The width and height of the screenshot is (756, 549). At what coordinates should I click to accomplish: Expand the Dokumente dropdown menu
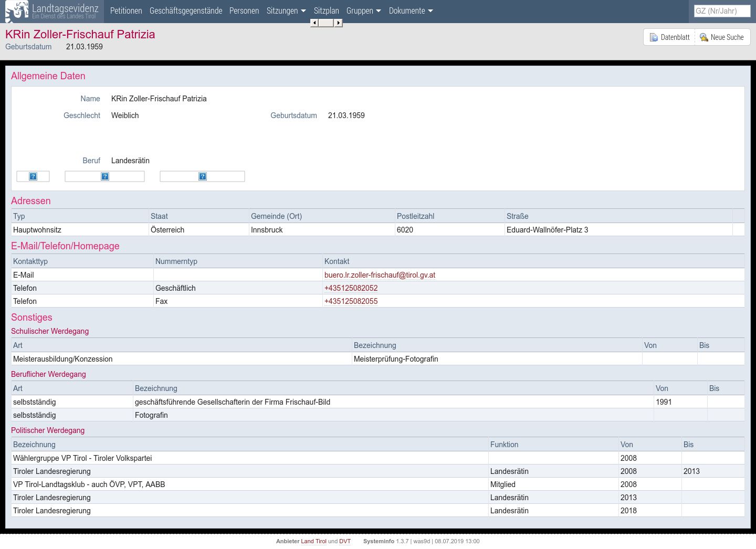411,11
